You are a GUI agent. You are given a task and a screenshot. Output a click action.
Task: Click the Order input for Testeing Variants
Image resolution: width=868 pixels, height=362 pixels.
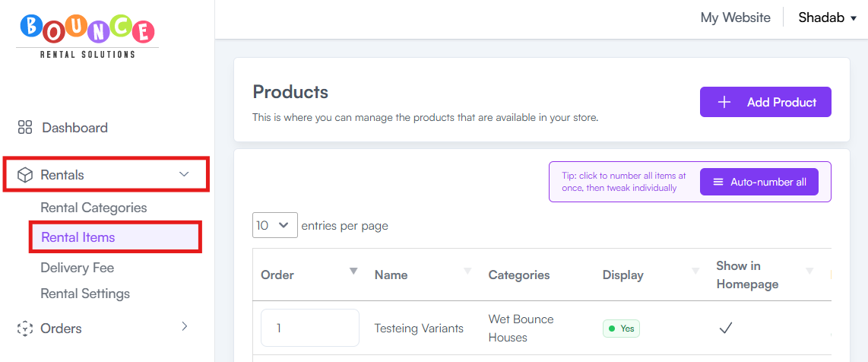[x=310, y=328]
